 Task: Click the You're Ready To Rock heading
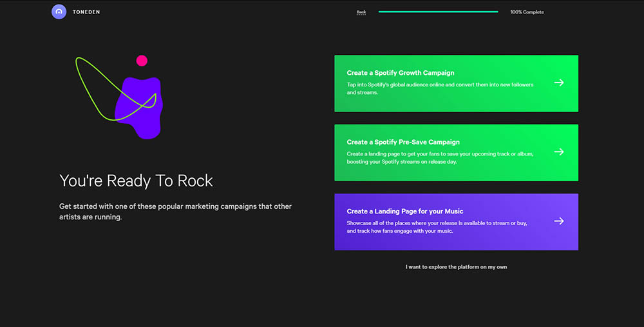pos(136,181)
